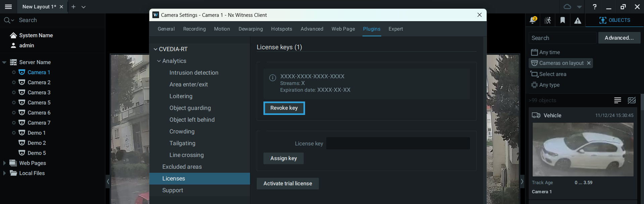Screen dimensions: 644x204
Task: Select the admin user icon
Action: [x=13, y=45]
